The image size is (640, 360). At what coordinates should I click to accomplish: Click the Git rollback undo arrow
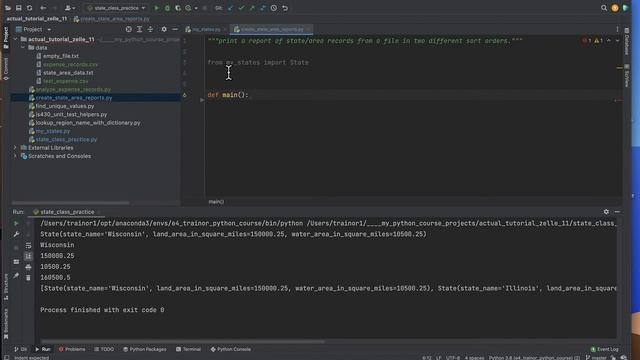tap(285, 8)
